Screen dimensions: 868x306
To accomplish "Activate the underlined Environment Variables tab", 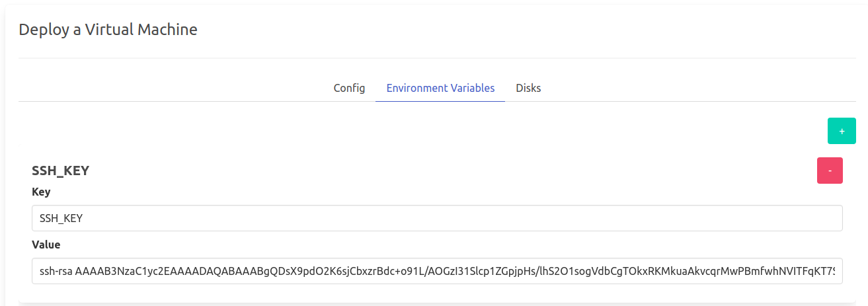I will (x=440, y=88).
